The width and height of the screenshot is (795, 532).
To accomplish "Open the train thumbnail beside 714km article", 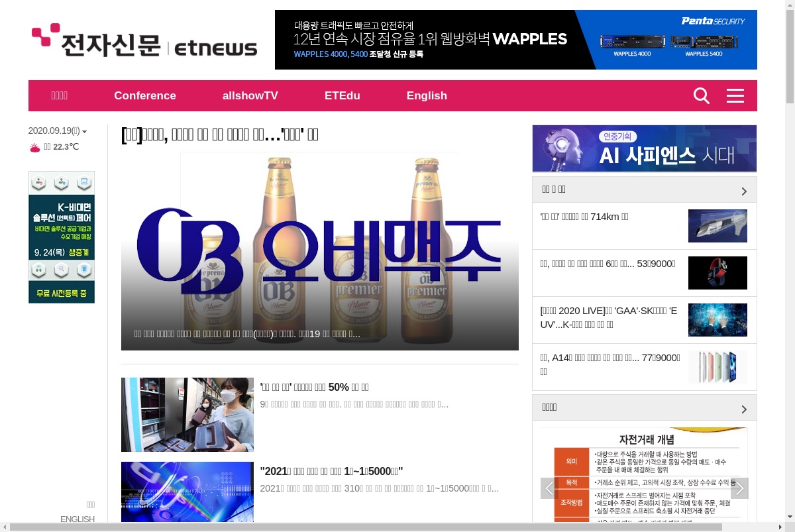I will click(x=717, y=226).
